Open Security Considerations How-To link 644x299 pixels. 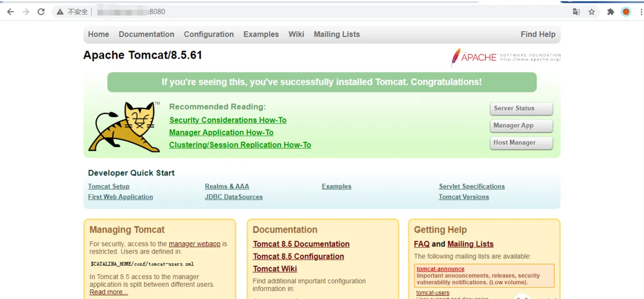[228, 120]
